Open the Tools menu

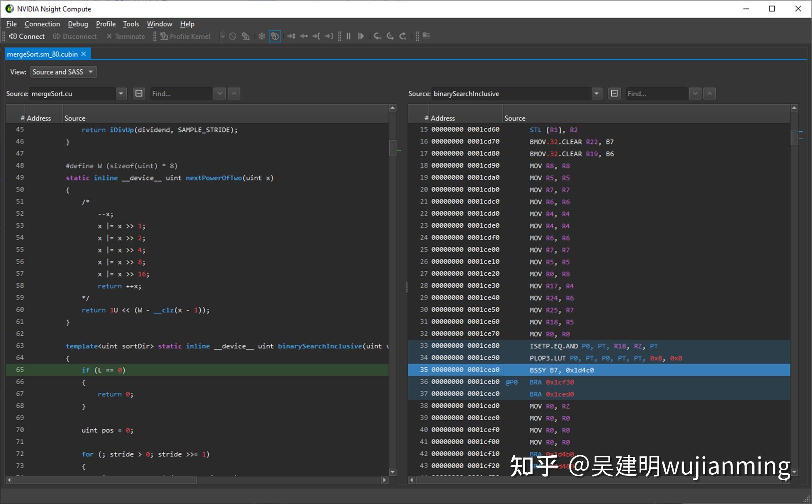point(131,24)
